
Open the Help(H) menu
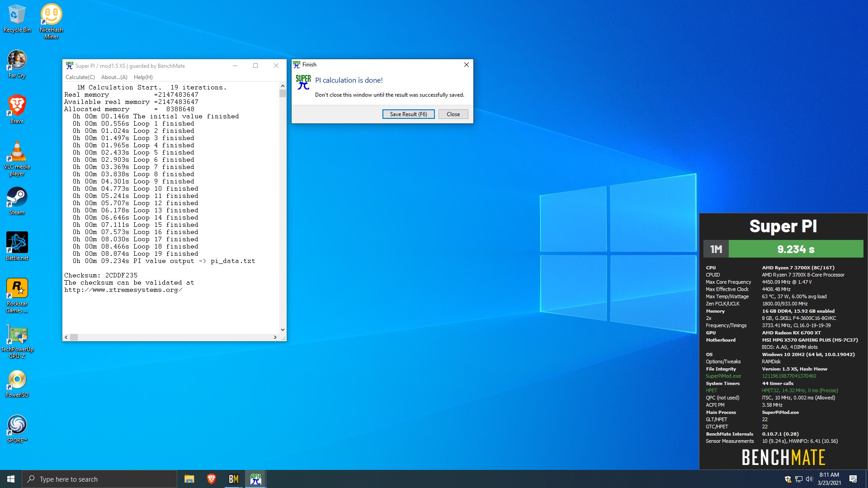tap(143, 77)
